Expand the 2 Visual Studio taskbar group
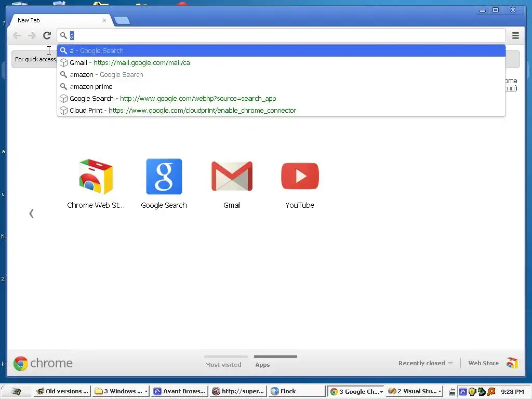532x399 pixels. [x=415, y=391]
